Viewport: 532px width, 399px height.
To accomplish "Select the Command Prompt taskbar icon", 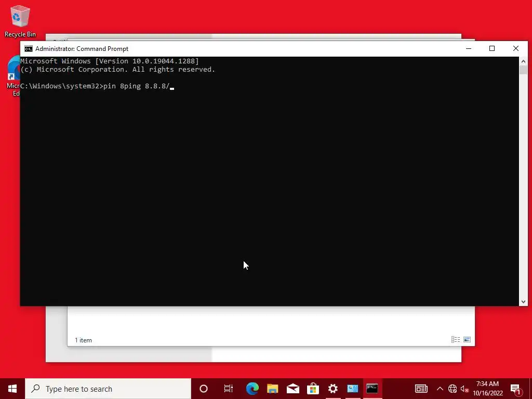I will (372, 389).
